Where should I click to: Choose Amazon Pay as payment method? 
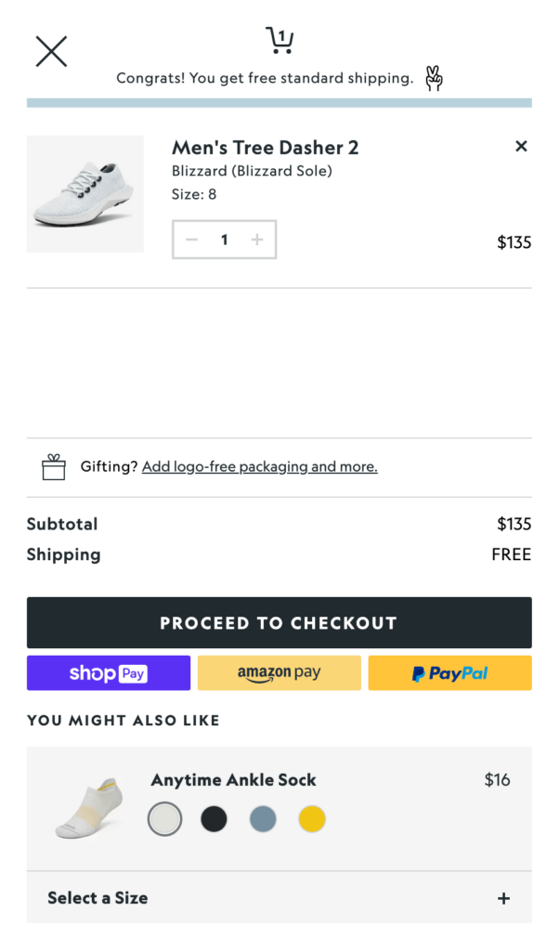tap(279, 672)
